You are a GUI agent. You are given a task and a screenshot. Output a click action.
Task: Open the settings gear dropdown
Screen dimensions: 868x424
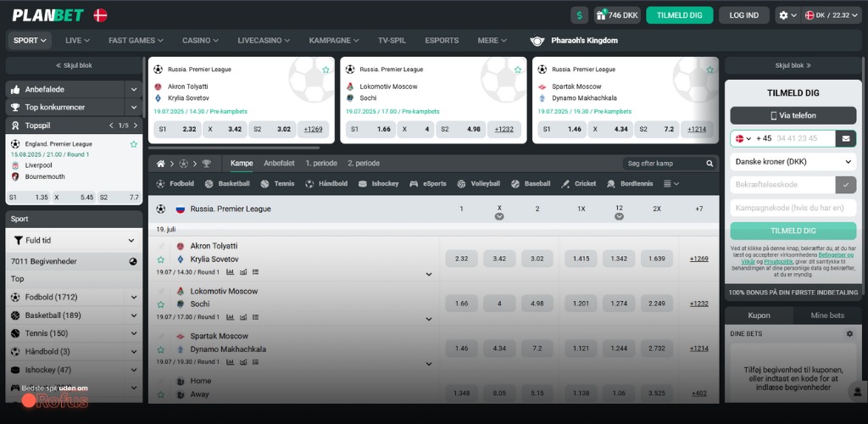coord(787,15)
